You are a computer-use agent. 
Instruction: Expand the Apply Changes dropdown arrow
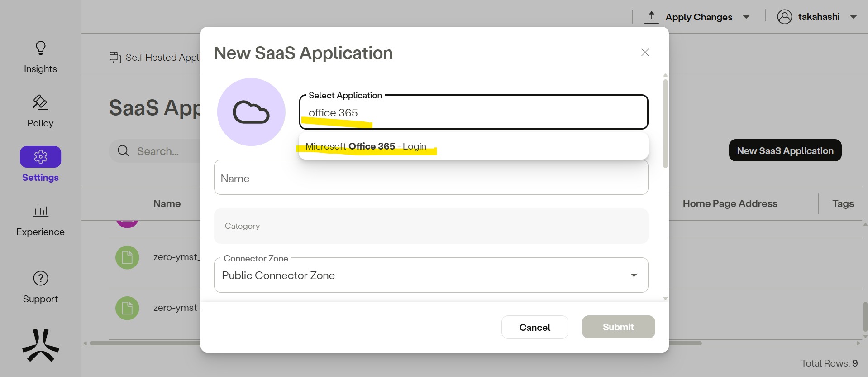(x=746, y=17)
